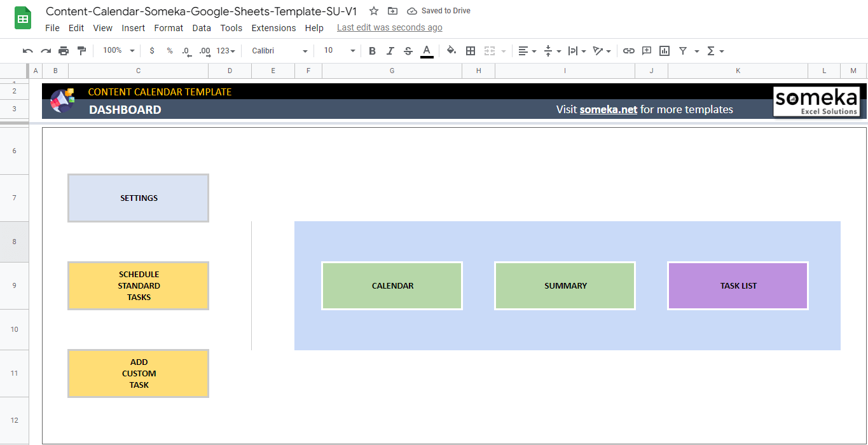Click the insert link icon
The width and height of the screenshot is (868, 445).
coord(628,51)
